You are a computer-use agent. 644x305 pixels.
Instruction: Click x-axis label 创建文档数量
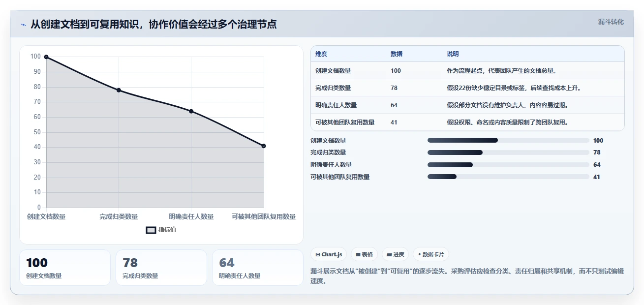tap(46, 216)
